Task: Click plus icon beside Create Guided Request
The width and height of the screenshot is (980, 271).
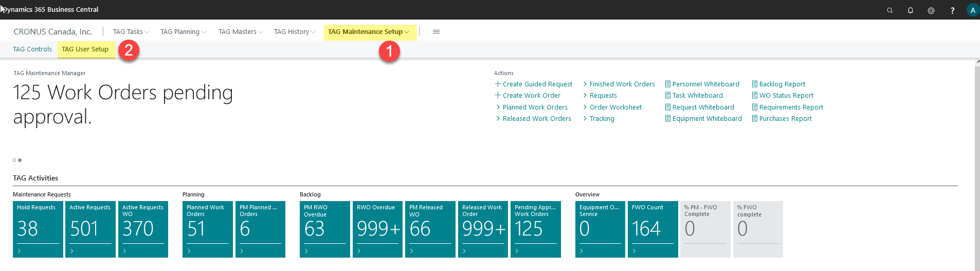Action: pos(498,84)
